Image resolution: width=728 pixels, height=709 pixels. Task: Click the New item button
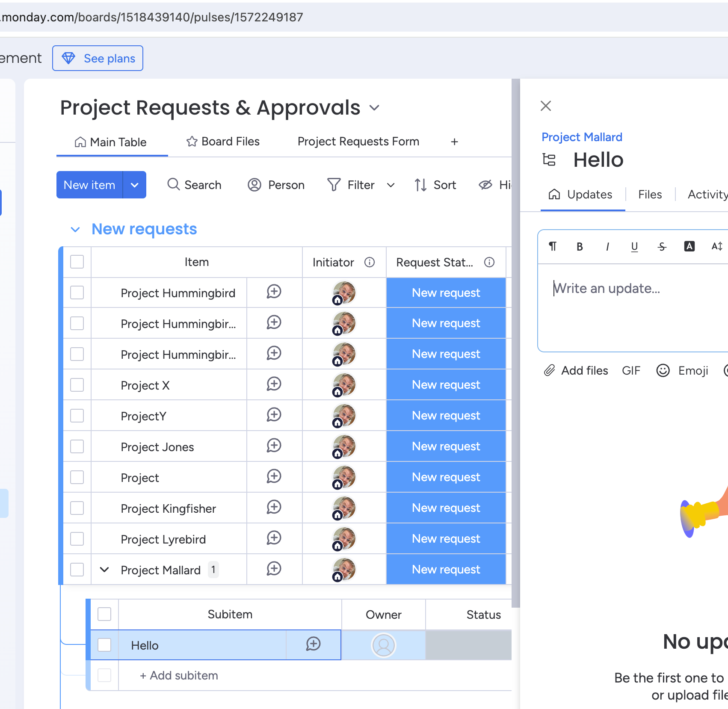click(89, 185)
